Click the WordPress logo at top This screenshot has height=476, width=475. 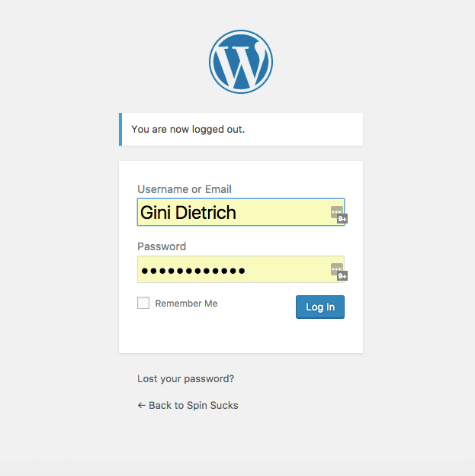241,62
